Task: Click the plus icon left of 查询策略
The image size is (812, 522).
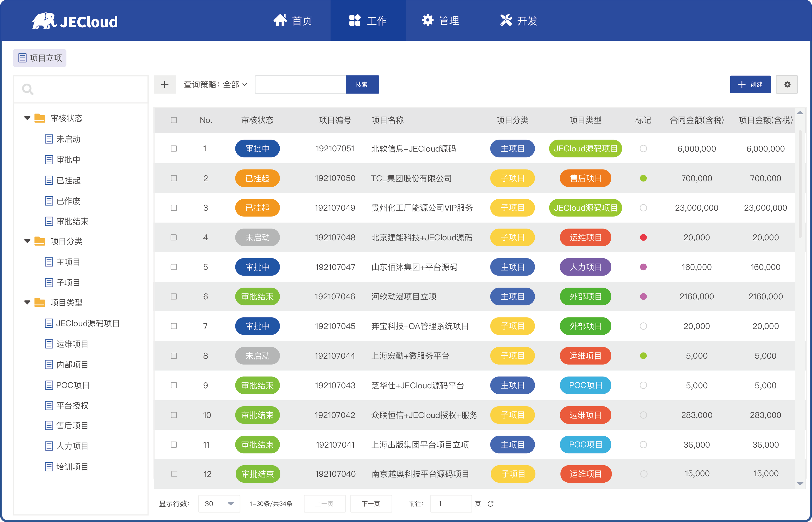Action: coord(165,84)
